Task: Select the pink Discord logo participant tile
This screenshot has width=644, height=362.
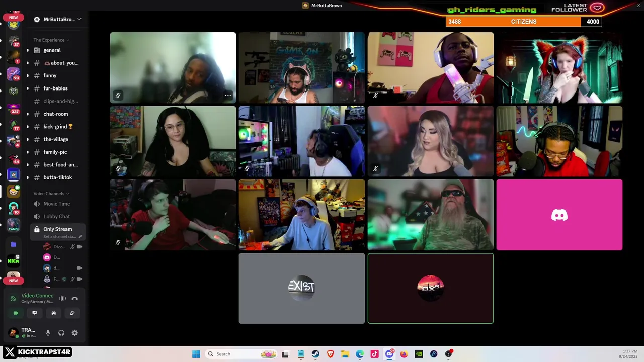Action: [559, 215]
